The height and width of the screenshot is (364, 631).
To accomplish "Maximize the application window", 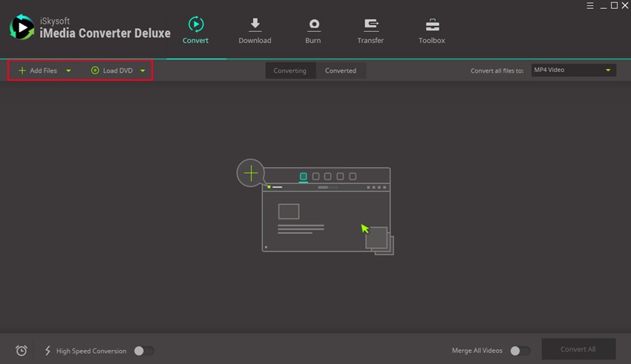I will pyautogui.click(x=614, y=6).
